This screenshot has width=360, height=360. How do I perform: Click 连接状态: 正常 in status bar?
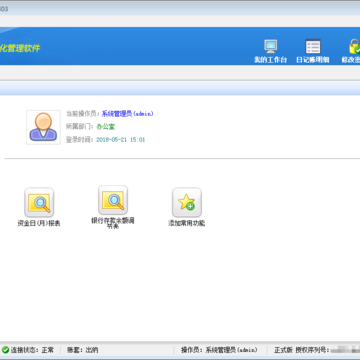point(32,350)
